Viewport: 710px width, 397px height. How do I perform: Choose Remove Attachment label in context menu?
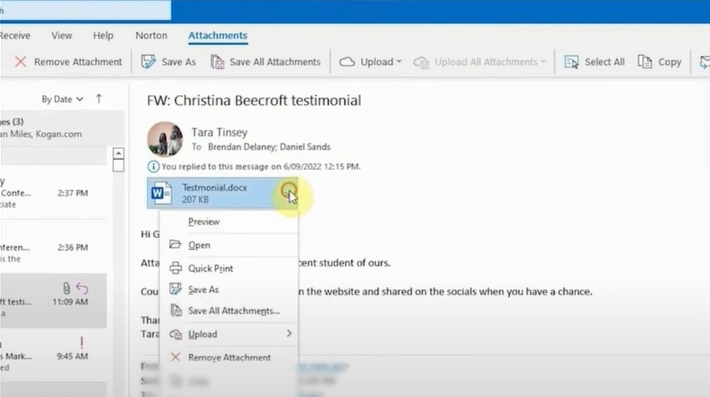230,357
